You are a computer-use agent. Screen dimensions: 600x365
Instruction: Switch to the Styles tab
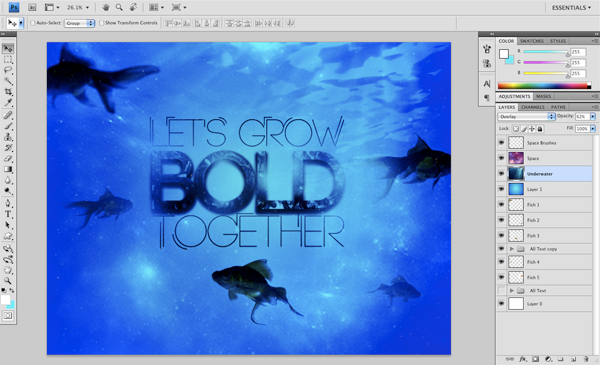tap(558, 41)
